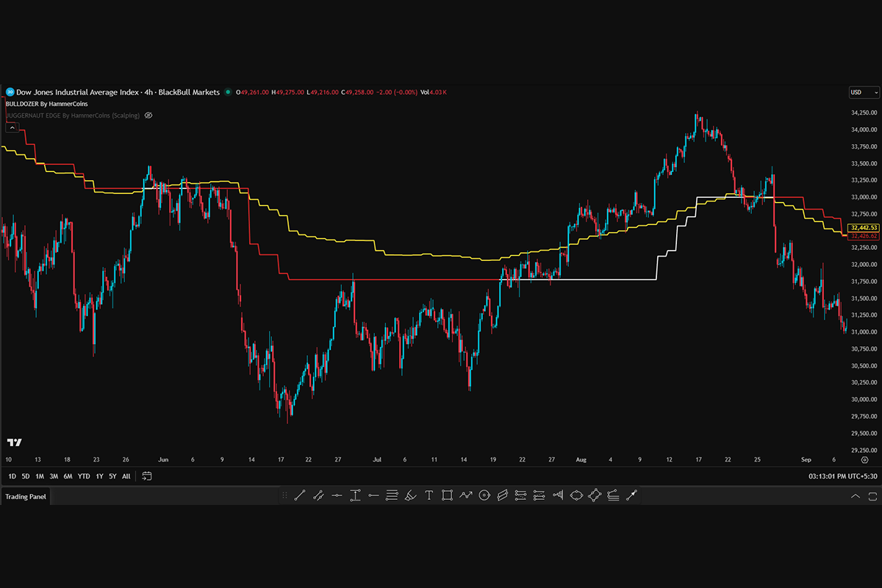The height and width of the screenshot is (588, 882).
Task: Open chart scale settings gear icon
Action: click(864, 459)
